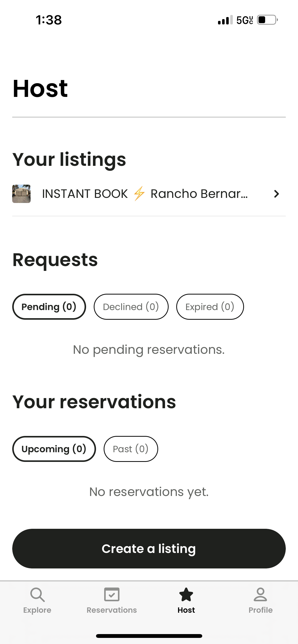Tap the battery status icon
Screen dimensions: 298x644
pos(267,20)
